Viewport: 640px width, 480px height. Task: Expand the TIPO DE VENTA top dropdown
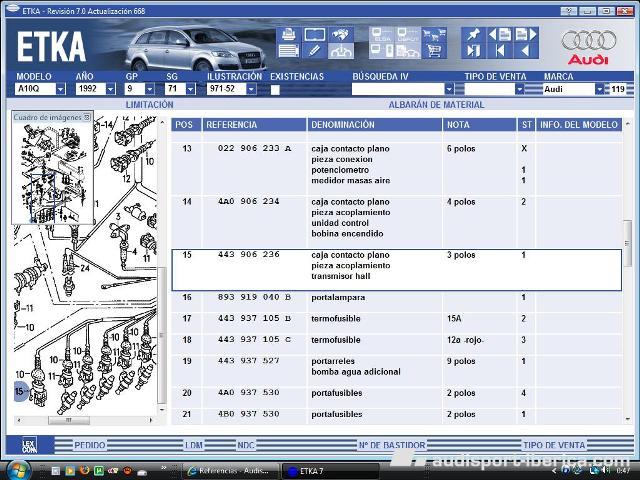(x=519, y=89)
